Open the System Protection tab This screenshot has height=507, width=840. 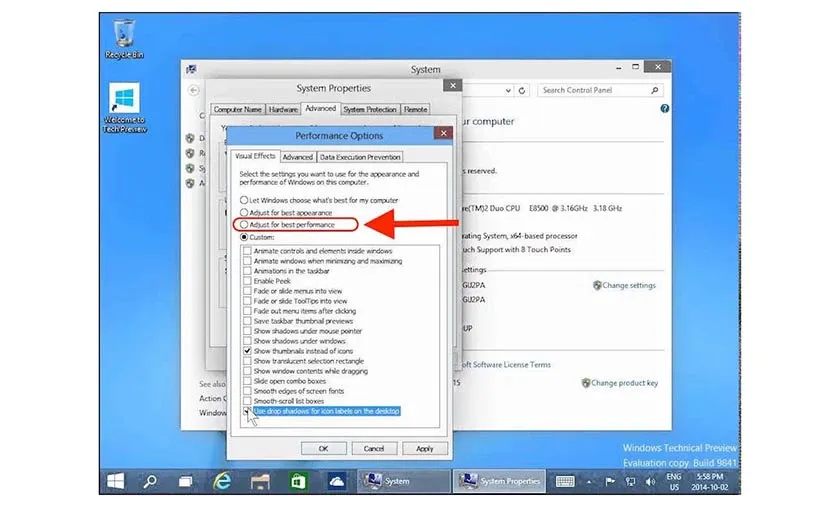click(x=370, y=109)
